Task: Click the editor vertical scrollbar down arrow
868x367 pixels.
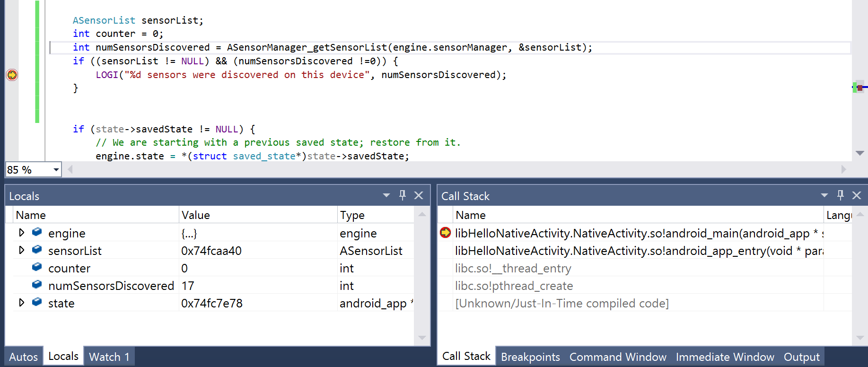Action: click(860, 153)
